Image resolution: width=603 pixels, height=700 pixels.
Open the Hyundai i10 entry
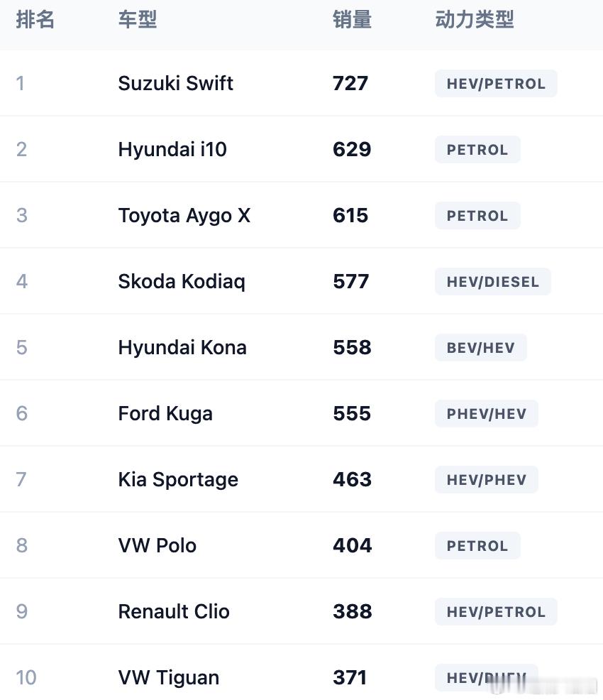click(172, 150)
